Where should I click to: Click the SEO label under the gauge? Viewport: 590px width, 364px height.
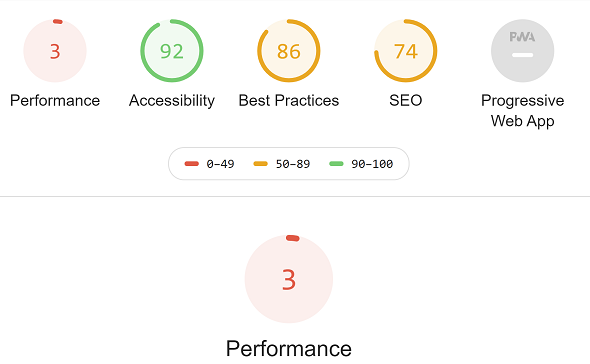pyautogui.click(x=406, y=101)
